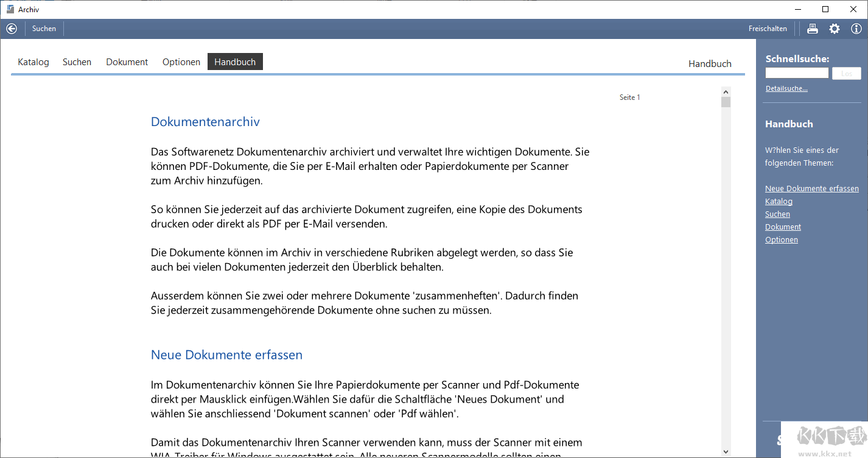Switch to the Suchen tab

click(77, 62)
